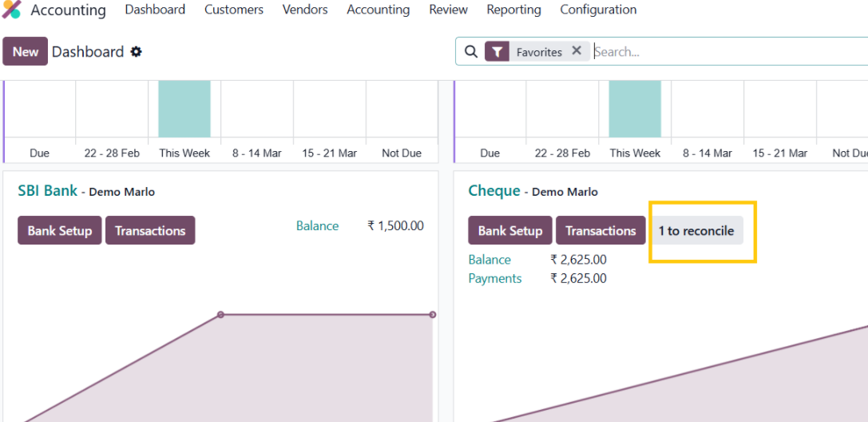Screen dimensions: 868x422
Task: Select the Review menu item
Action: coord(448,10)
